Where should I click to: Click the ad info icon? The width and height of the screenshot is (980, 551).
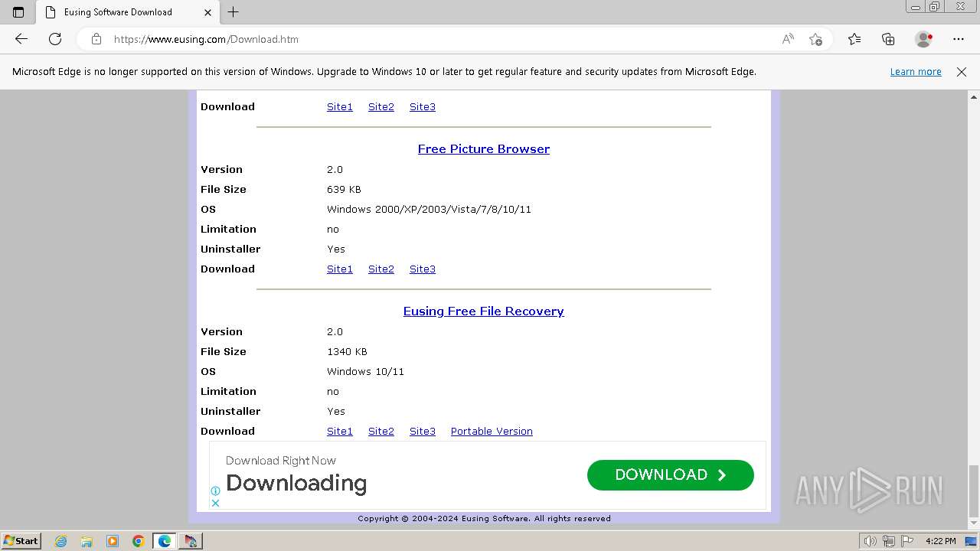(215, 491)
